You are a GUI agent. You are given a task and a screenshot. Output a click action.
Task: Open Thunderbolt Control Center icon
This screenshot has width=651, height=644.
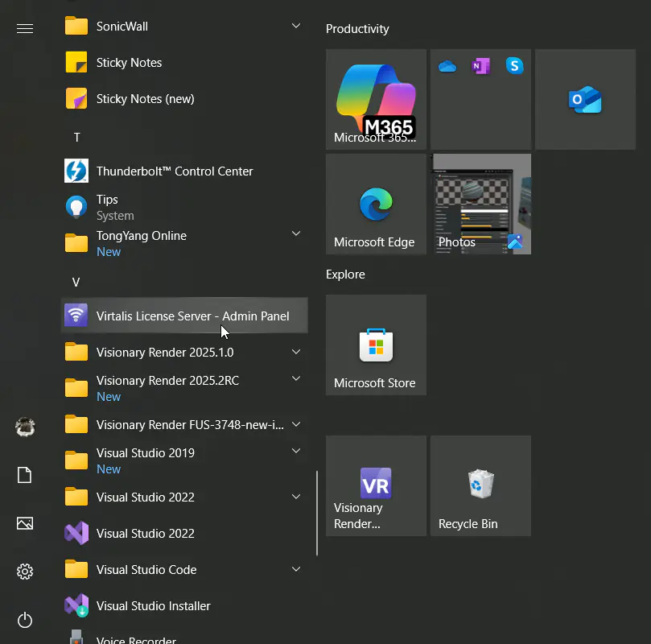(x=76, y=171)
